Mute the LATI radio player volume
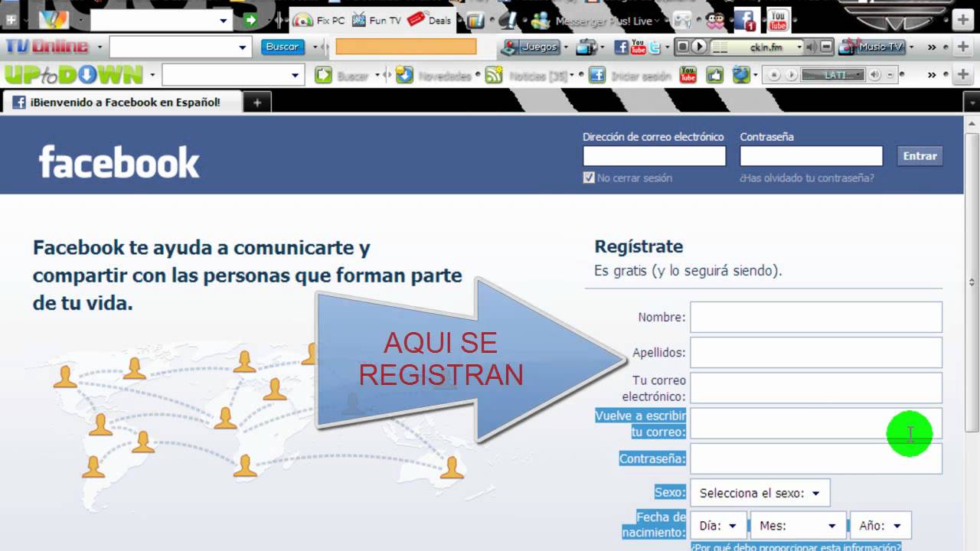 [x=874, y=75]
